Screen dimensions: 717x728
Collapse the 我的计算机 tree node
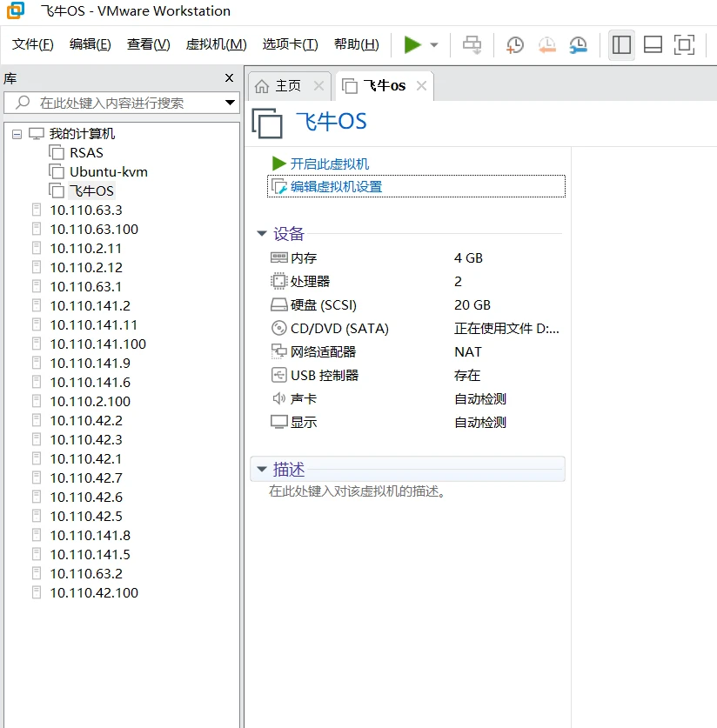coord(17,134)
